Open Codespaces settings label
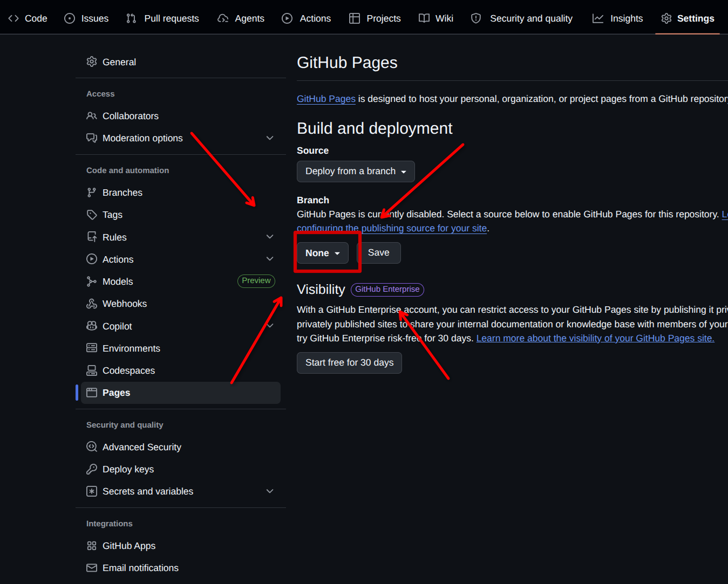The width and height of the screenshot is (728, 584). tap(128, 370)
